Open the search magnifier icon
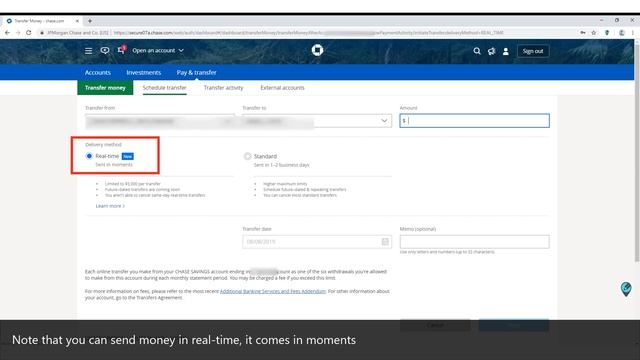This screenshot has width=640, height=360. tap(477, 51)
